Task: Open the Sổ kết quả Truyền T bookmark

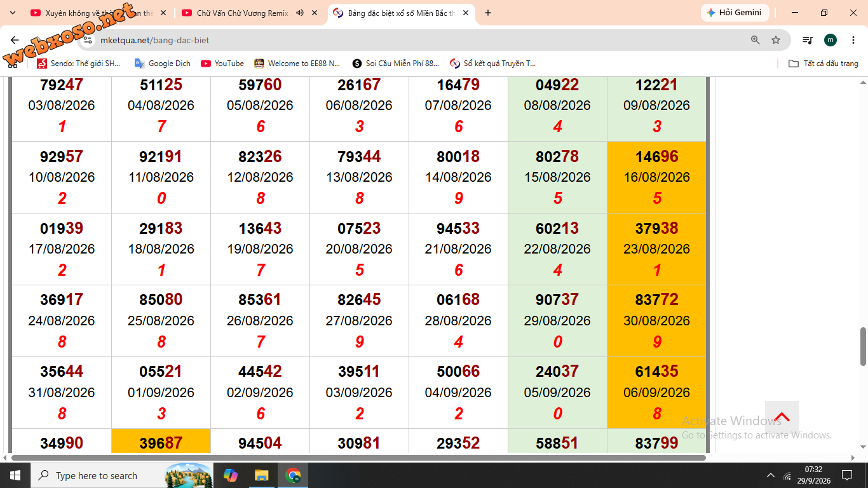Action: [x=493, y=64]
